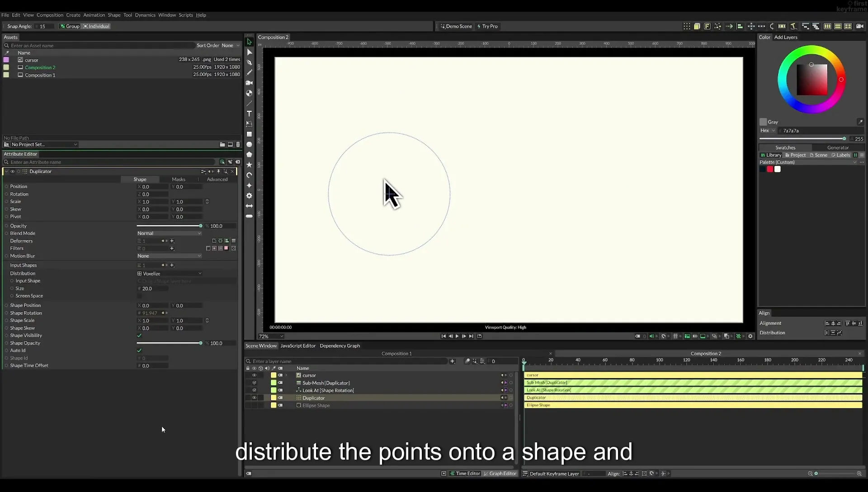Toggle visibility of Duplicator layer
This screenshot has height=492, width=868.
click(x=254, y=398)
